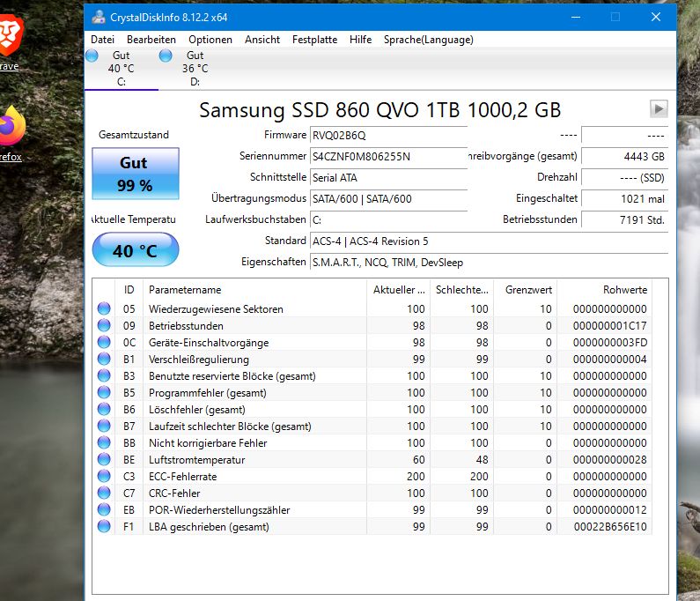Select the C: drive tab at 40 °C

click(x=121, y=69)
